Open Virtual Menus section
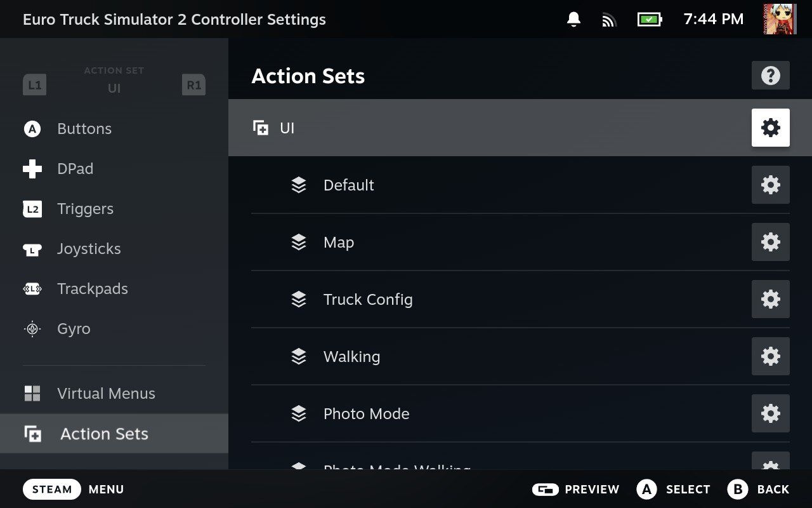Screen dimensions: 812x508 [x=105, y=394]
